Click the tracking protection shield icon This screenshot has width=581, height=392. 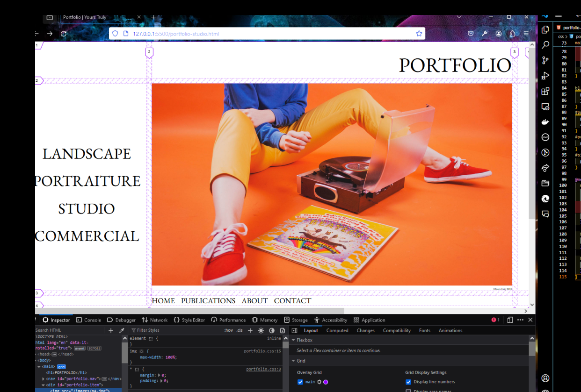tap(115, 34)
